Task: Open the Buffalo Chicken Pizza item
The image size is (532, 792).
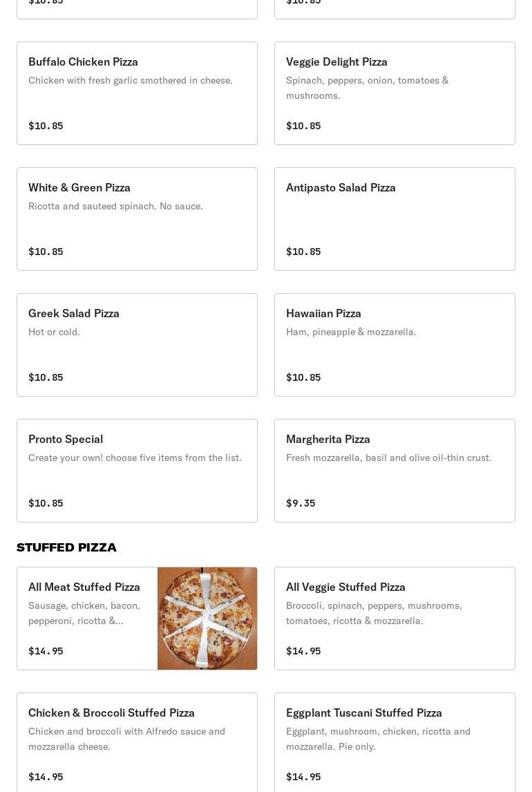Action: point(83,62)
